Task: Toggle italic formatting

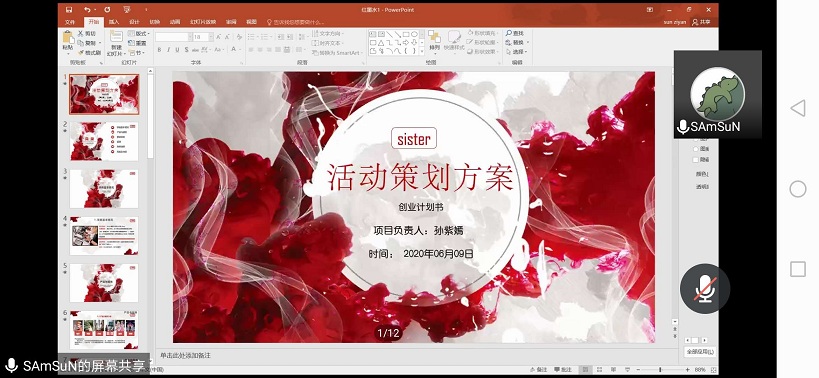Action: pos(168,50)
